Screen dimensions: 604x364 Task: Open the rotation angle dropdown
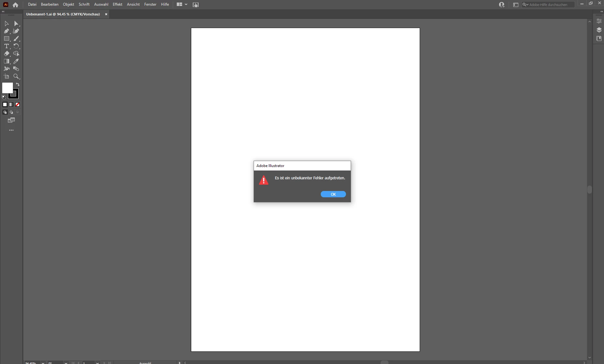click(x=66, y=363)
